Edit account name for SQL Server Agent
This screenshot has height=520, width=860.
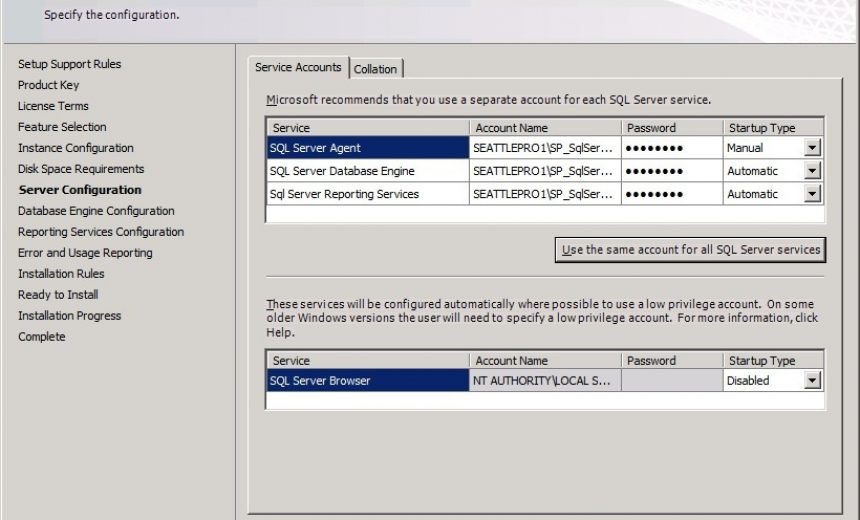[x=545, y=148]
